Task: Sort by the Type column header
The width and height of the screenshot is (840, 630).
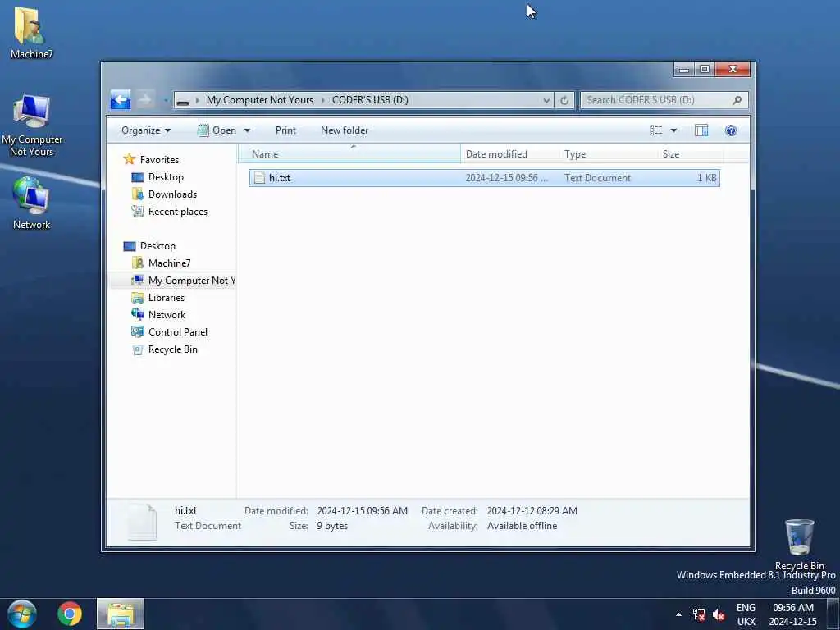Action: click(x=609, y=153)
